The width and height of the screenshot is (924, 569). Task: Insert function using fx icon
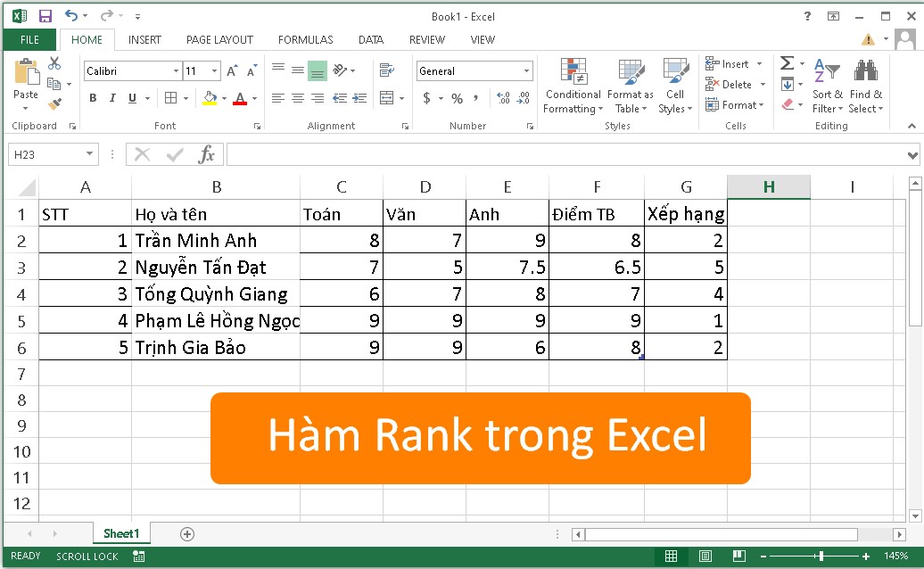[x=206, y=155]
